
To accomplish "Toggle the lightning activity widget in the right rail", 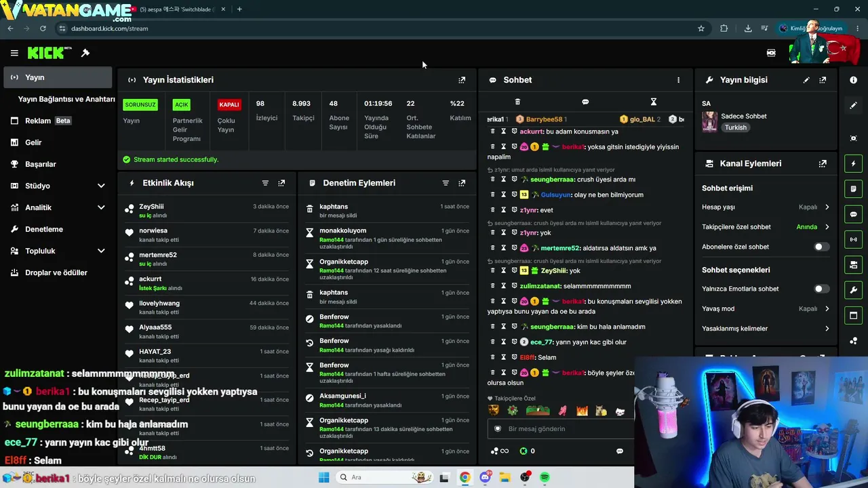I will (853, 163).
